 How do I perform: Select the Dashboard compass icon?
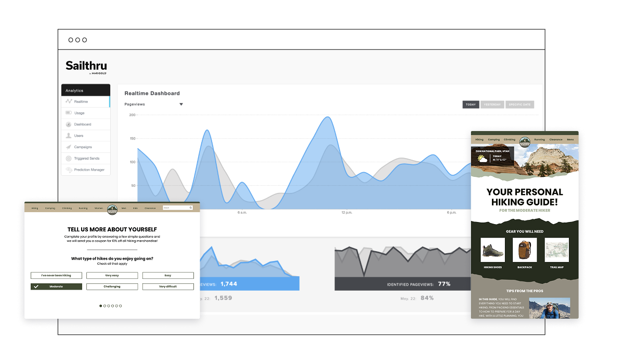(x=69, y=124)
